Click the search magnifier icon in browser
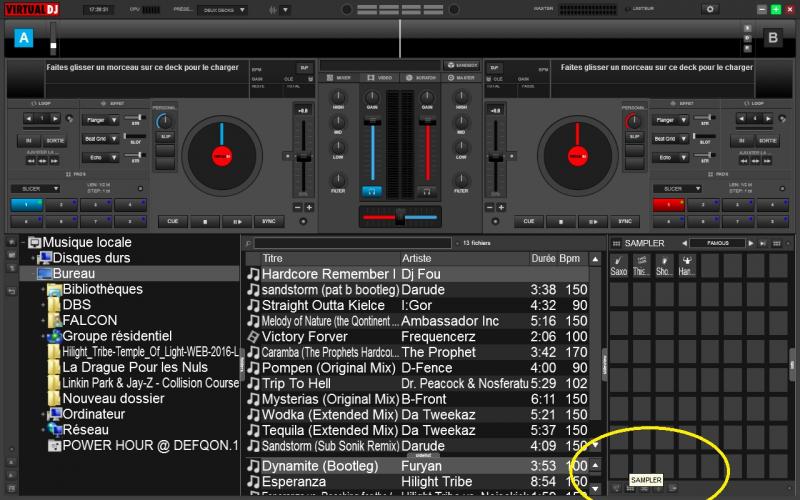This screenshot has width=800, height=500. pyautogui.click(x=248, y=243)
